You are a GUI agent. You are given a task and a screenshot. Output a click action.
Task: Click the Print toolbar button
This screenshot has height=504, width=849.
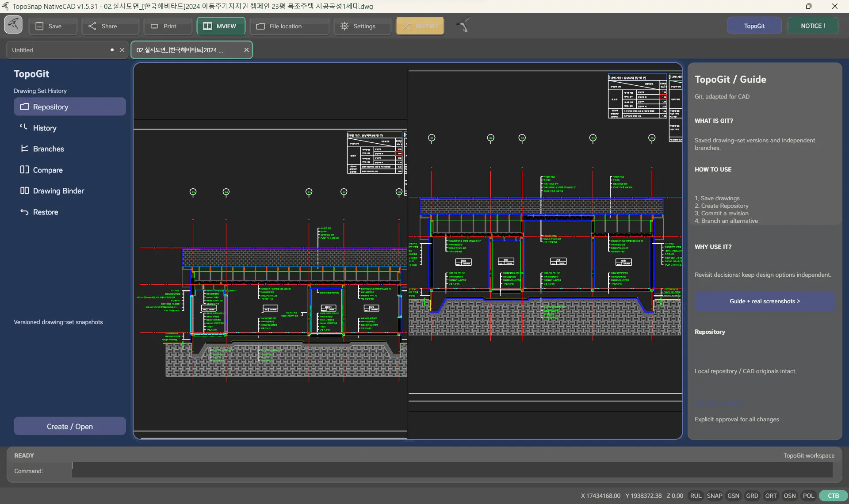[x=168, y=26]
